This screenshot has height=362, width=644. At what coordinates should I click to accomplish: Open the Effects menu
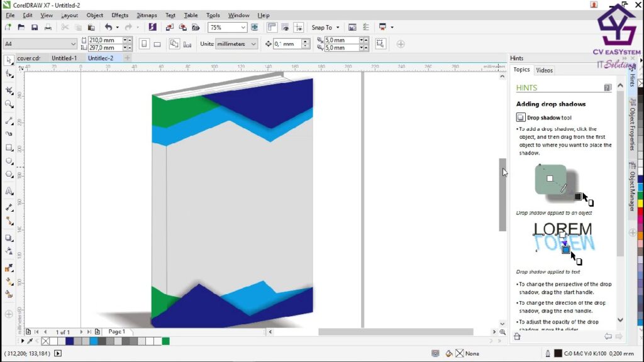coord(119,15)
